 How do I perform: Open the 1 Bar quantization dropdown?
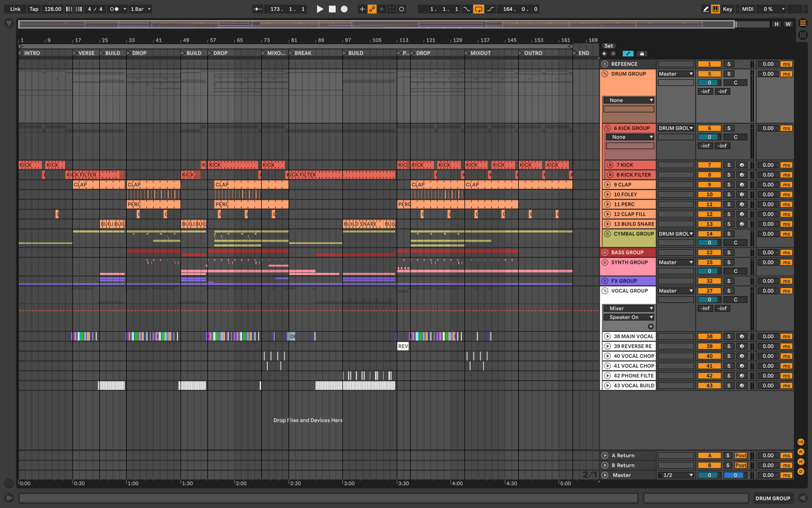tap(140, 9)
